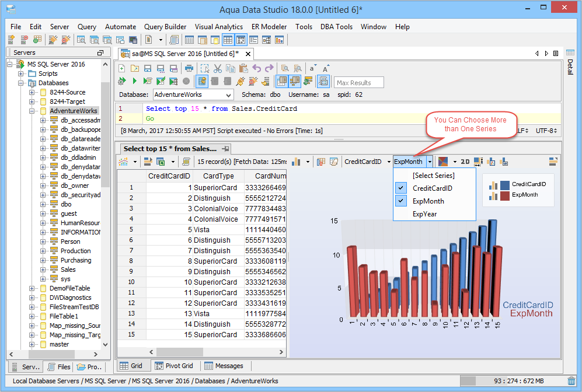Viewport: 582px width, 392px height.
Task: Open the Query Builder menu
Action: (165, 27)
